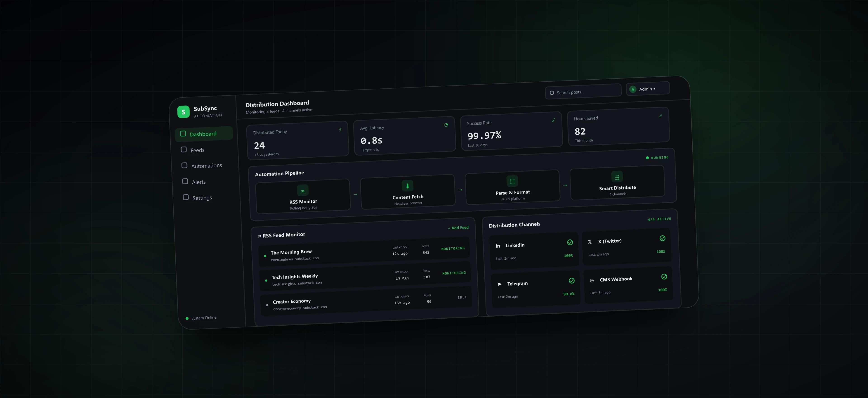The width and height of the screenshot is (868, 398).
Task: Click the Avg. Latency stat card
Action: [x=404, y=136]
